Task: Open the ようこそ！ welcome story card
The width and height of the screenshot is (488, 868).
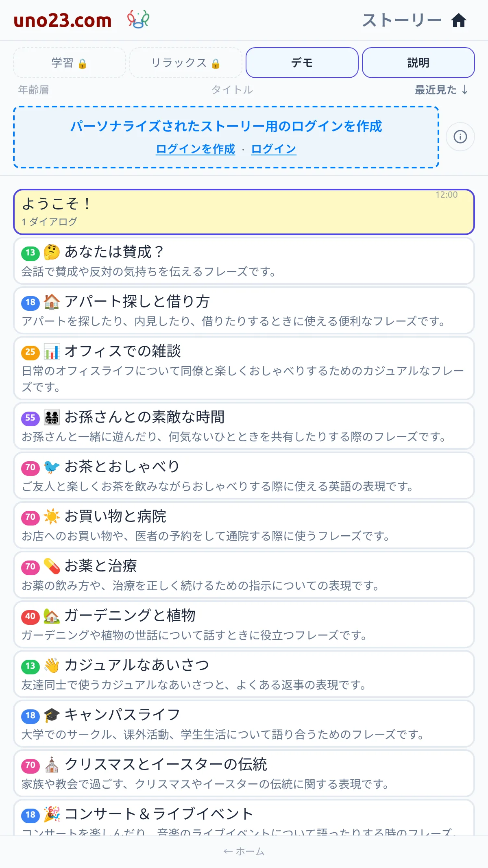Action: (x=244, y=212)
